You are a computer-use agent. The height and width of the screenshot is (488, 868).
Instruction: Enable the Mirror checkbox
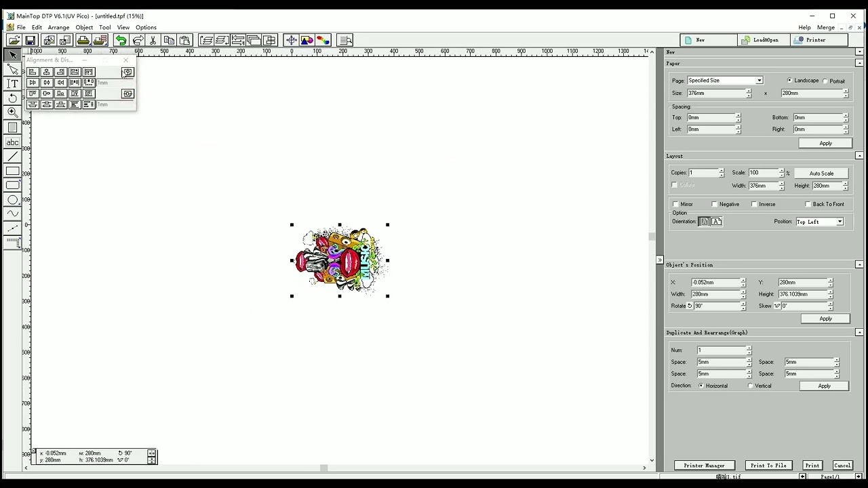pyautogui.click(x=675, y=204)
